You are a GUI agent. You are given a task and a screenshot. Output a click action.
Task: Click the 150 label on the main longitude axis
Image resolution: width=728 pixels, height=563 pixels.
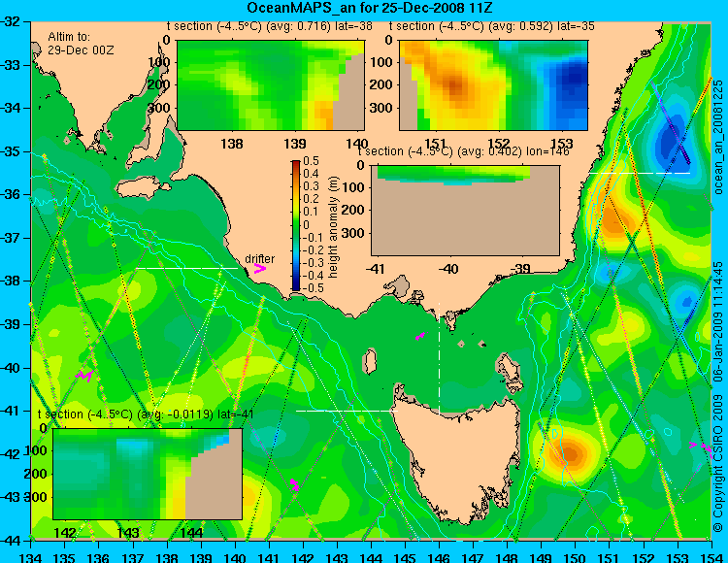(575, 556)
